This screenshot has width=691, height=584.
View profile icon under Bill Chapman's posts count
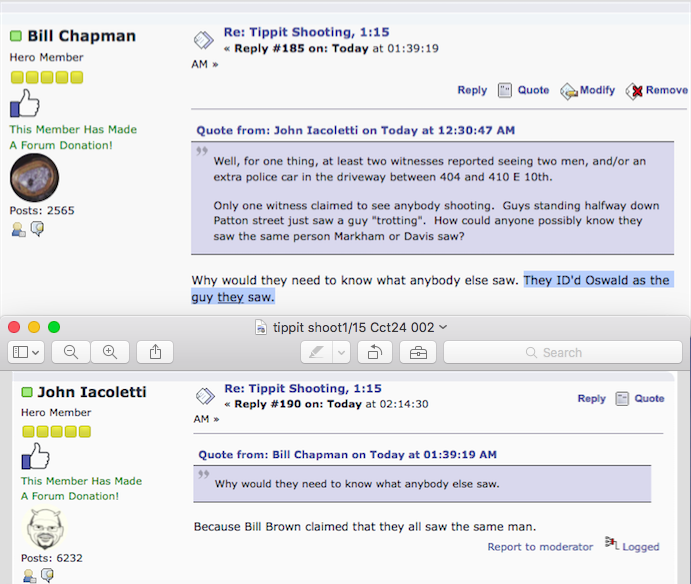pyautogui.click(x=18, y=229)
